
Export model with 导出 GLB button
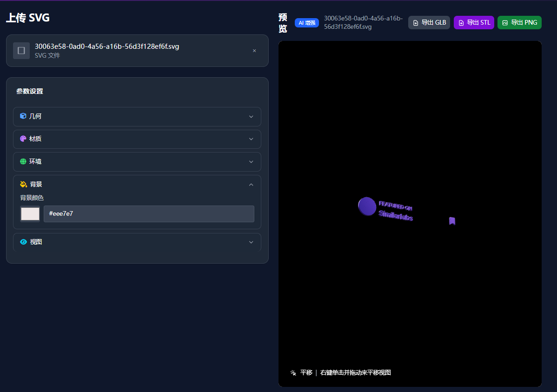(429, 23)
